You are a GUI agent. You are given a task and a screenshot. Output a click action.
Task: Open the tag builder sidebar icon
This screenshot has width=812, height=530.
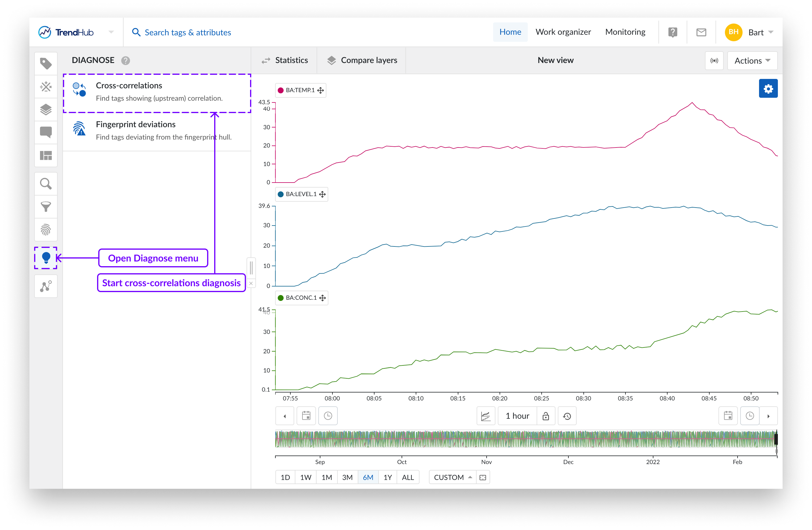pos(46,87)
